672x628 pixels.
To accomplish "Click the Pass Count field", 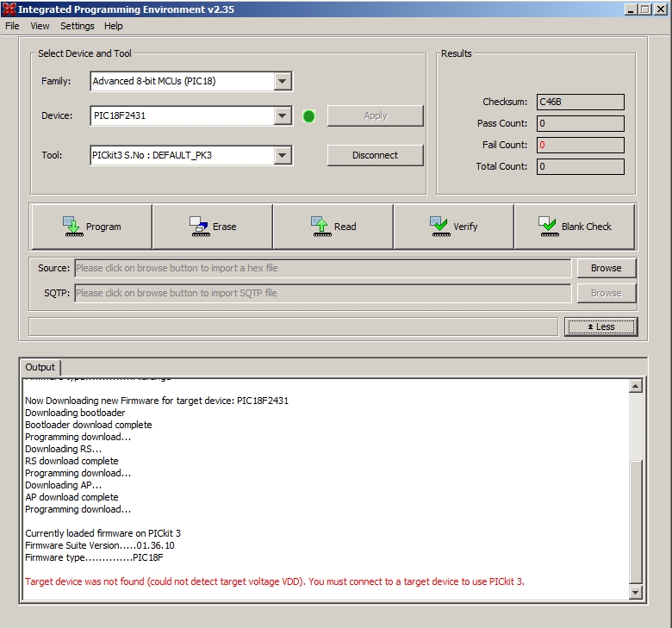I will (x=581, y=123).
